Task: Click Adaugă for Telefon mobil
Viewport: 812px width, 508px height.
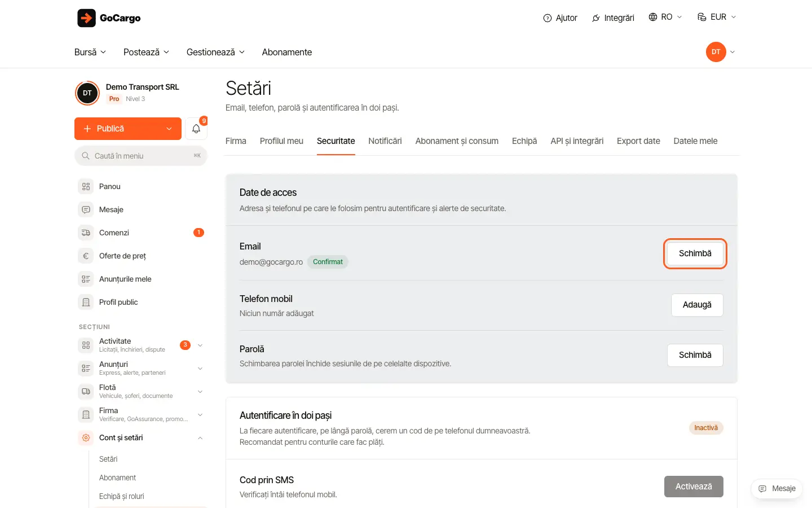Action: click(x=697, y=305)
